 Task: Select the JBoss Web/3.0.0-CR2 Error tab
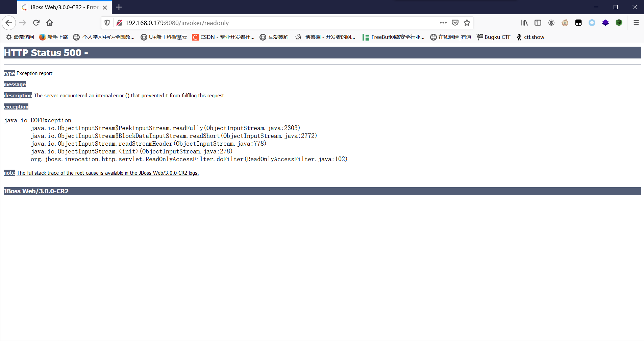64,7
